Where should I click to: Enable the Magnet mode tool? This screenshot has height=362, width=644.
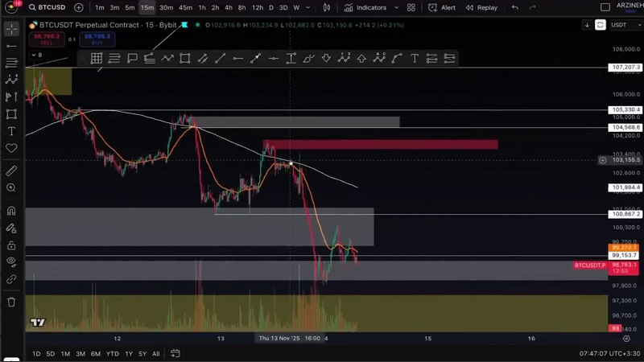click(11, 211)
